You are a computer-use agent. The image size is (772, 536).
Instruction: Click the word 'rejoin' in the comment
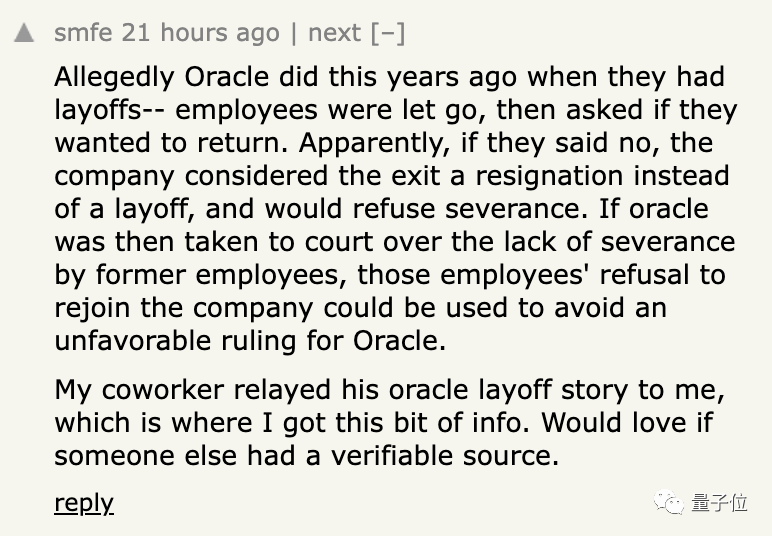click(x=89, y=307)
